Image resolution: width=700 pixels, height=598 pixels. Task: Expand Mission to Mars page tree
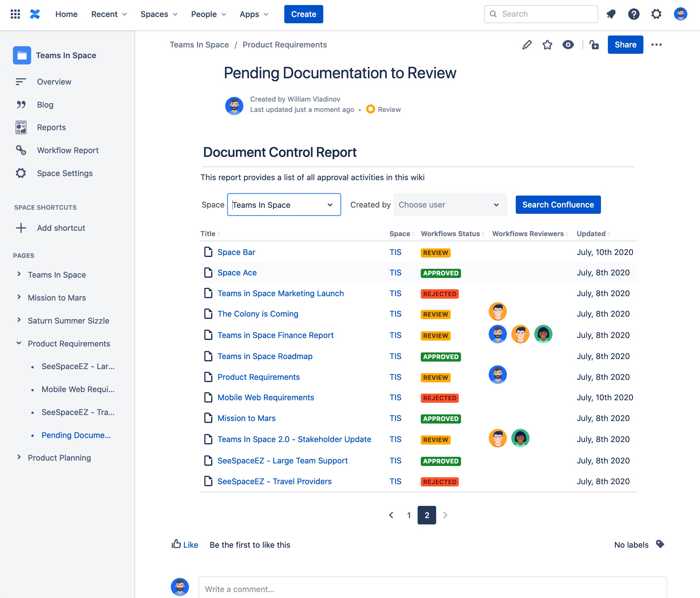19,297
